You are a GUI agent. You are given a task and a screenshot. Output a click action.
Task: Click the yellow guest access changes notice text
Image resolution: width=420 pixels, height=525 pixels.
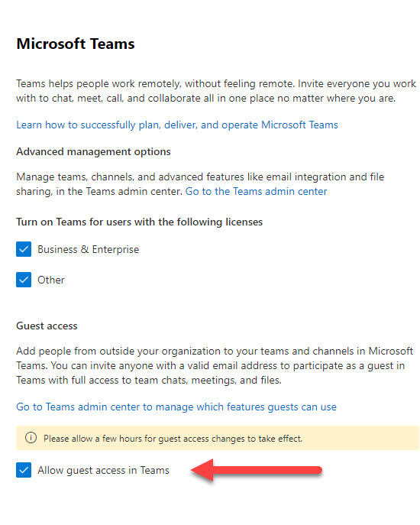[x=173, y=439]
